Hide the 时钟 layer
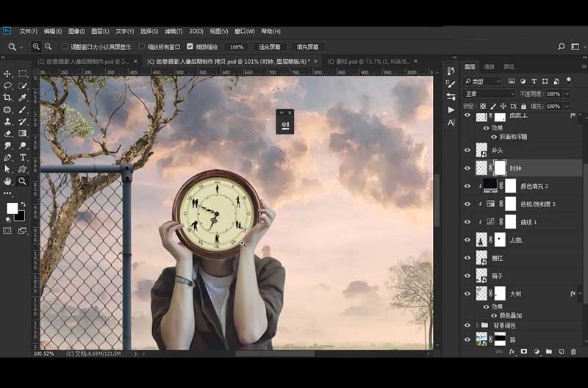This screenshot has width=588, height=388. (467, 168)
